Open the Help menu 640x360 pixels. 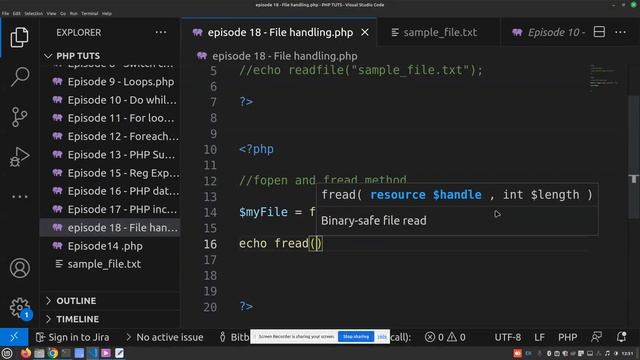[107, 13]
